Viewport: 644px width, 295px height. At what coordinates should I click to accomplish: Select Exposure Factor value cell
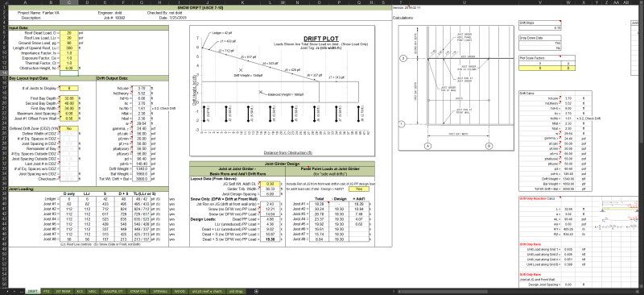68,58
